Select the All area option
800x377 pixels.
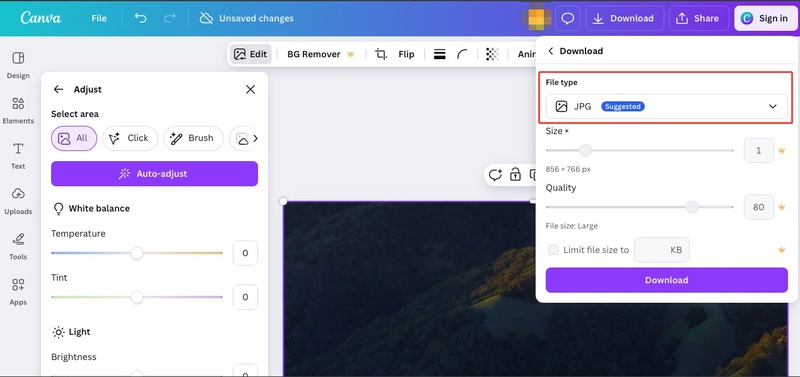(74, 138)
